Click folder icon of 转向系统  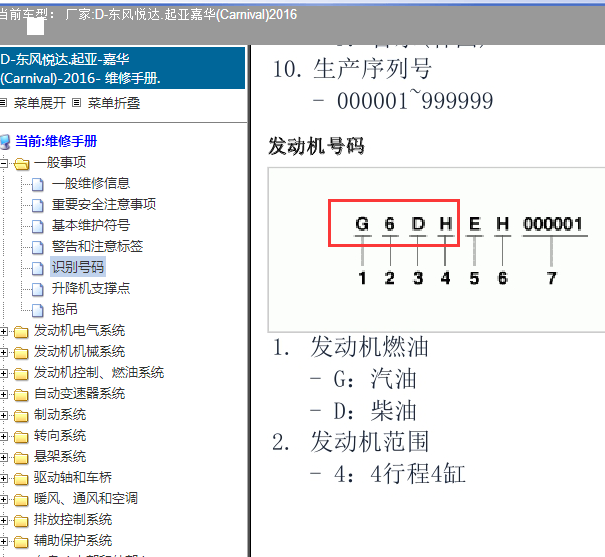[21, 437]
